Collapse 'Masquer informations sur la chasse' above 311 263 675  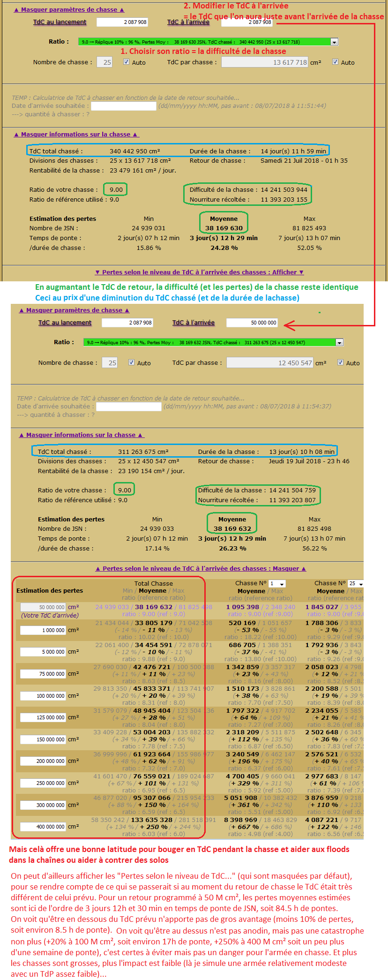coord(81,435)
